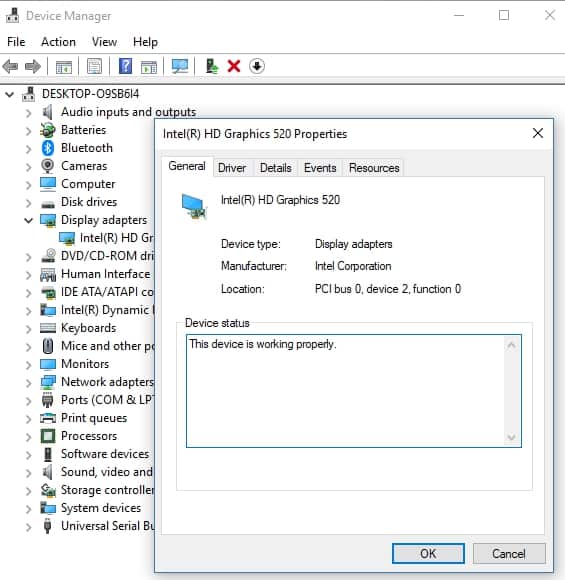Viewport: 565px width, 580px height.
Task: Close the Intel HD Graphics Properties dialog
Action: coord(538,133)
